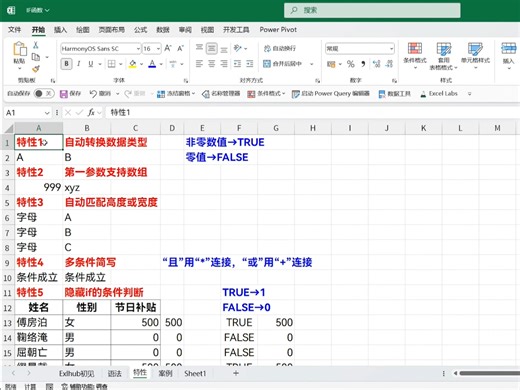The height and width of the screenshot is (390, 520).
Task: Decrease font size with smaller A icon
Action: pyautogui.click(x=180, y=49)
